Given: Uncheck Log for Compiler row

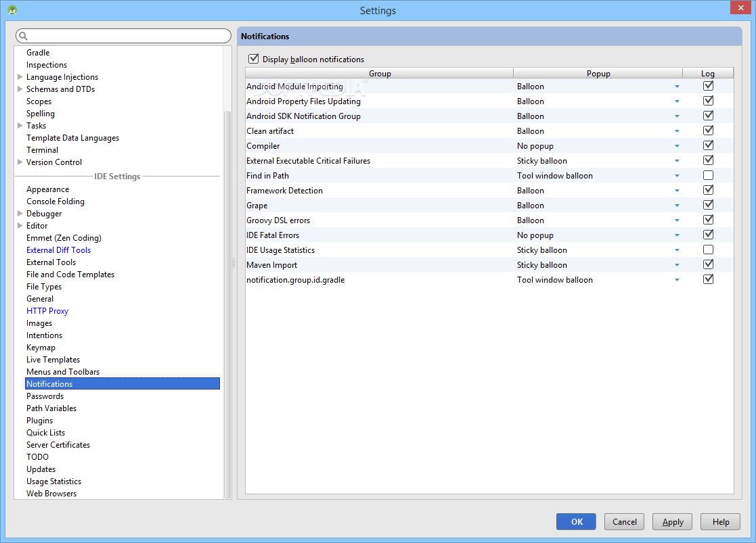Looking at the screenshot, I should coord(708,145).
